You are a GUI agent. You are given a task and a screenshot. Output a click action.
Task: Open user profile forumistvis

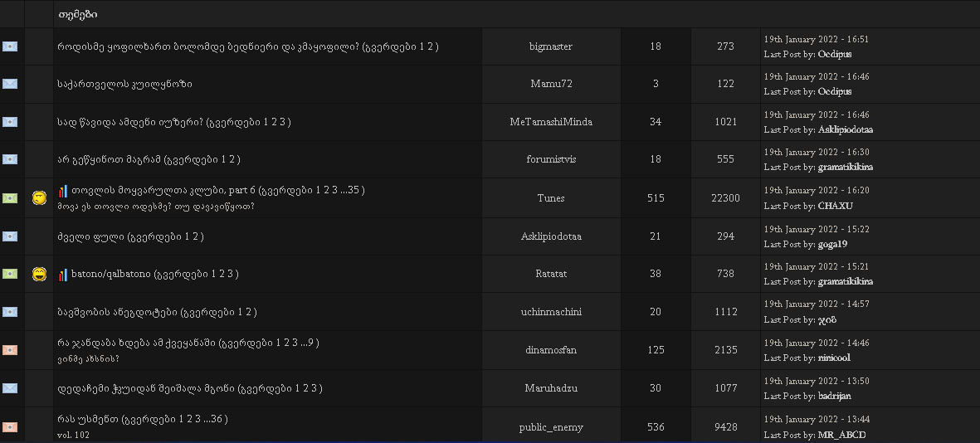click(551, 159)
